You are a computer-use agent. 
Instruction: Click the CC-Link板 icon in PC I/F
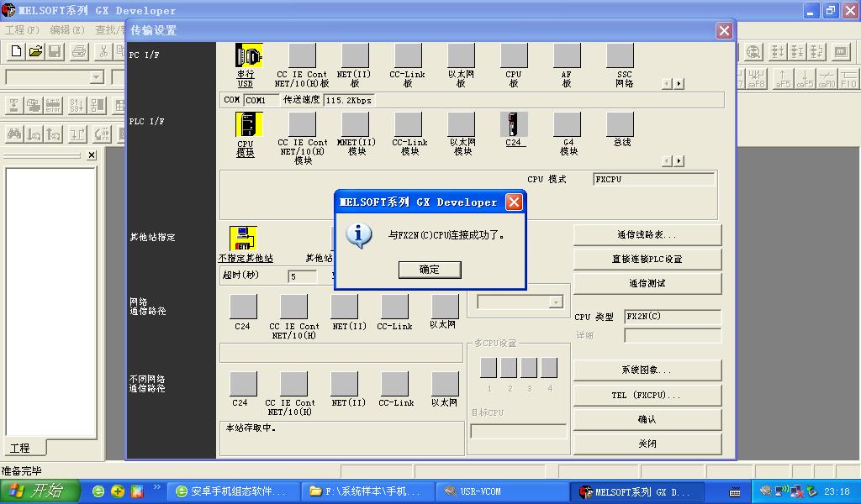[408, 56]
